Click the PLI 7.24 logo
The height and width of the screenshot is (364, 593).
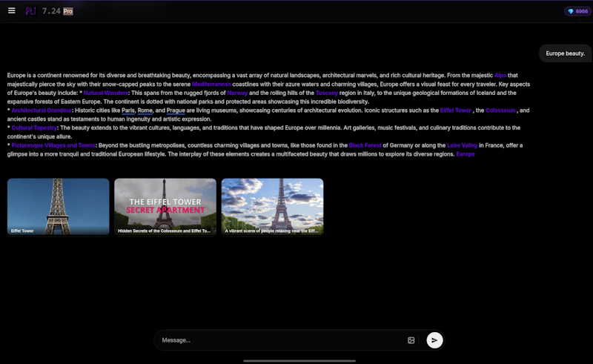click(43, 11)
